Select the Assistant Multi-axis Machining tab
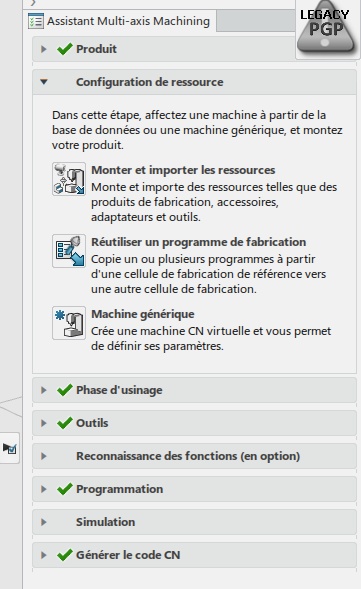 click(x=119, y=21)
